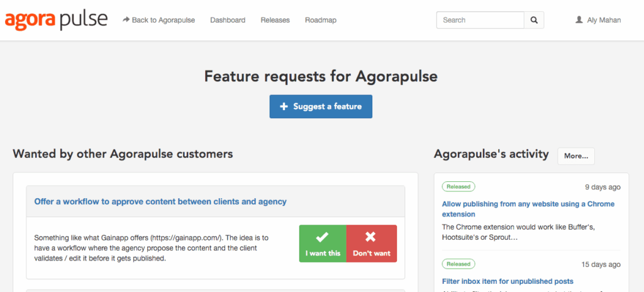Click the Agorapulse logo
The image size is (644, 292).
click(55, 20)
